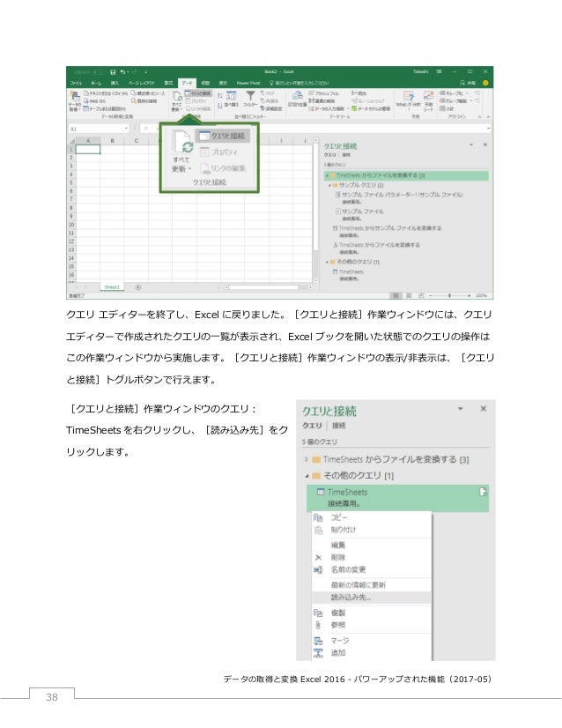Click 詳細設定 in the sort and filter group

(x=271, y=108)
